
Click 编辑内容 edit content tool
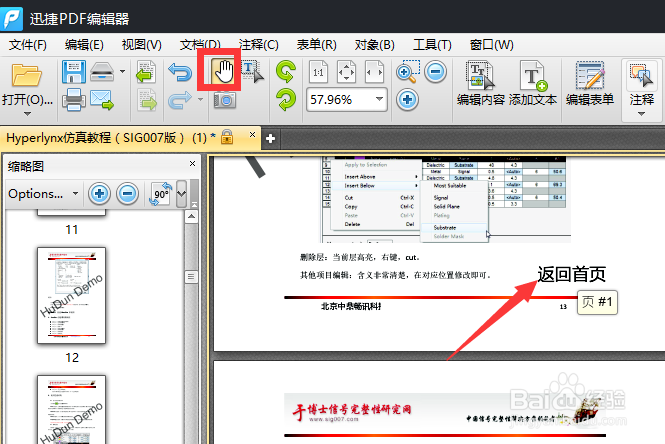tap(481, 84)
